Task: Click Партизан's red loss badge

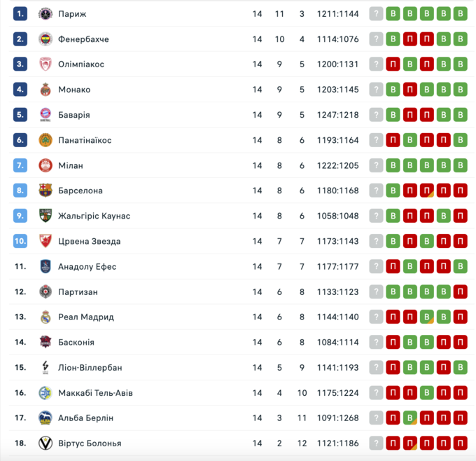Action: (460, 291)
